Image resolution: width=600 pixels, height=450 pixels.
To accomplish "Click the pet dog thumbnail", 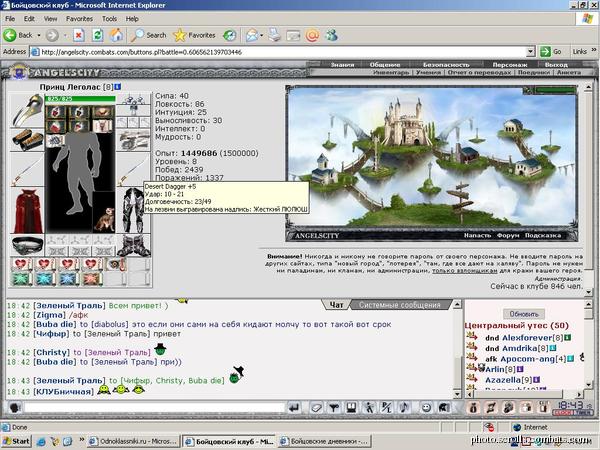I will pos(104,219).
